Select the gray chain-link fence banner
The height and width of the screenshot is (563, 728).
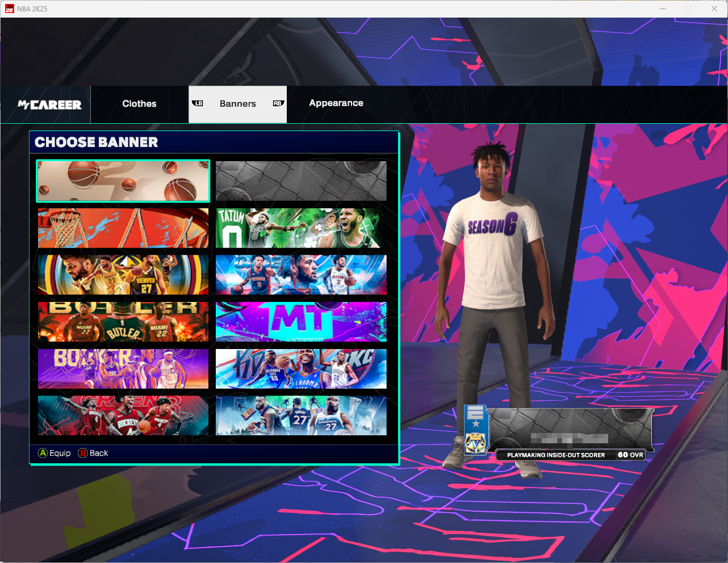click(x=301, y=181)
